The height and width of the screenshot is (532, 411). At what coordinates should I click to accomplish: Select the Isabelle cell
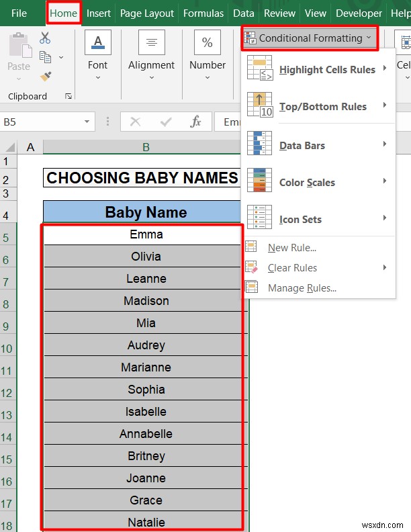point(146,411)
